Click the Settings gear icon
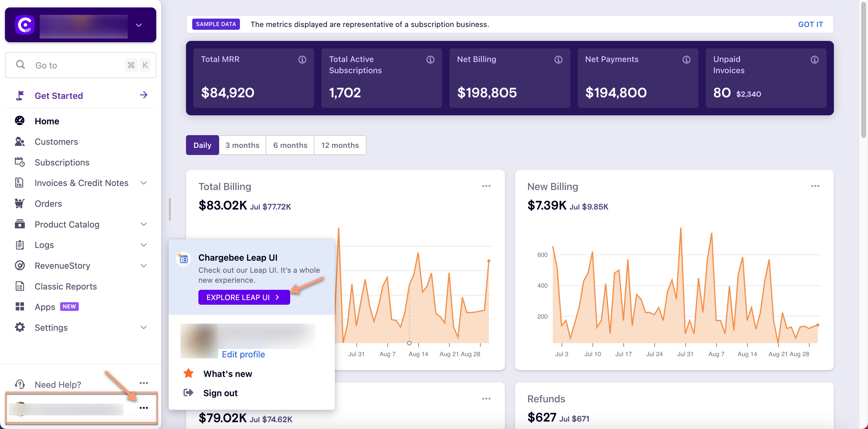 click(x=20, y=327)
